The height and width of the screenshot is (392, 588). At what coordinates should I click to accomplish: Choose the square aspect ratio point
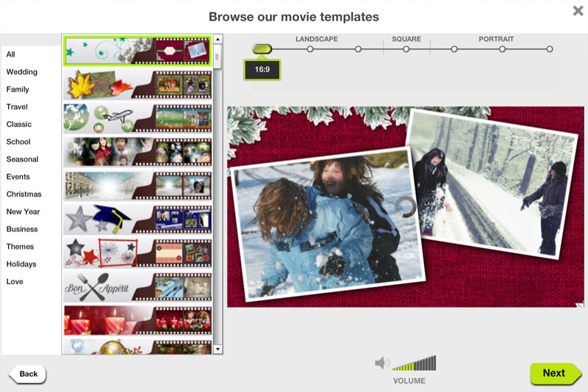click(x=406, y=49)
